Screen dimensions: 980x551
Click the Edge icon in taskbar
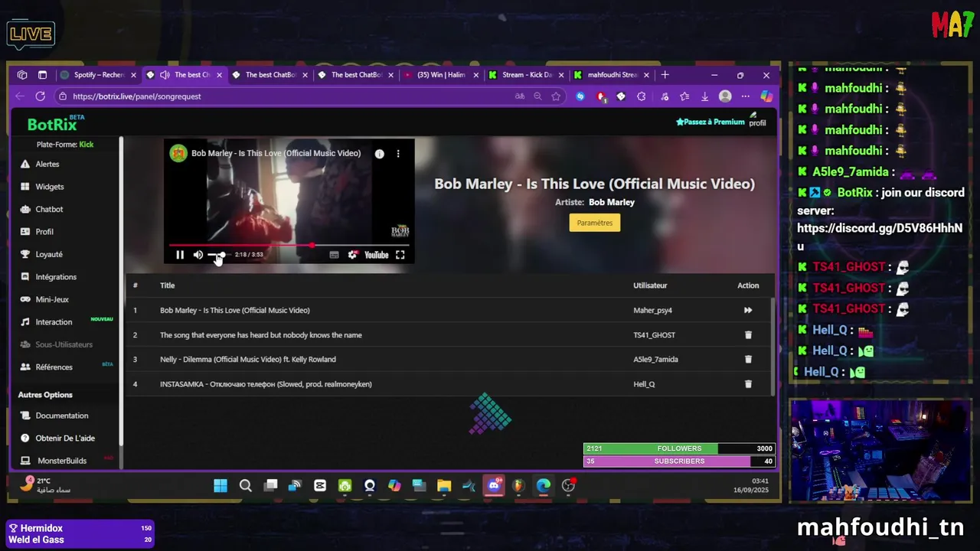(x=544, y=486)
